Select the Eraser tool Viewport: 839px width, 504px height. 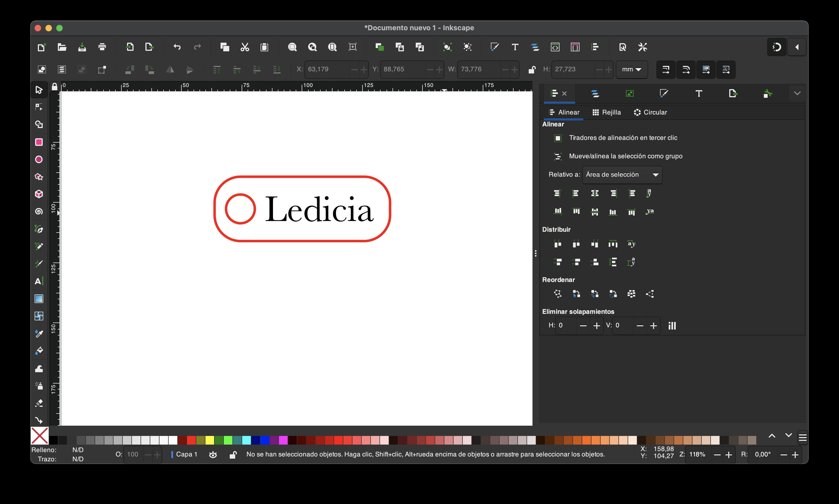39,403
